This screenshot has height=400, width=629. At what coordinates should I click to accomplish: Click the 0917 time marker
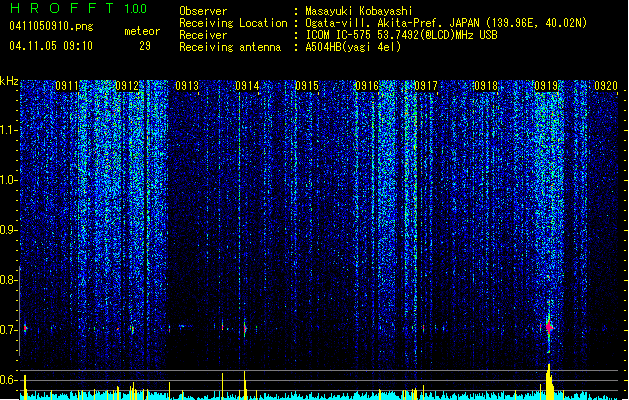pyautogui.click(x=426, y=86)
